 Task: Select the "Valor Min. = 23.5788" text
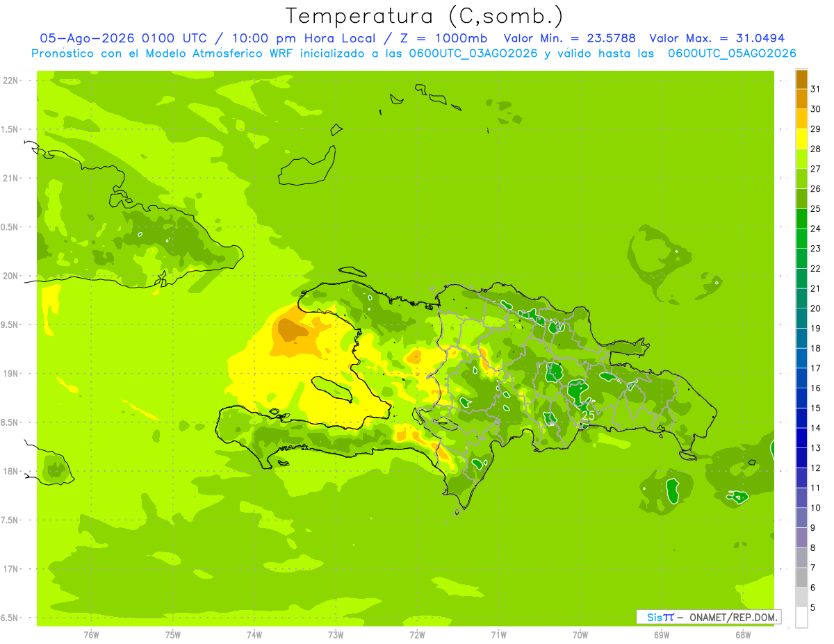click(570, 38)
